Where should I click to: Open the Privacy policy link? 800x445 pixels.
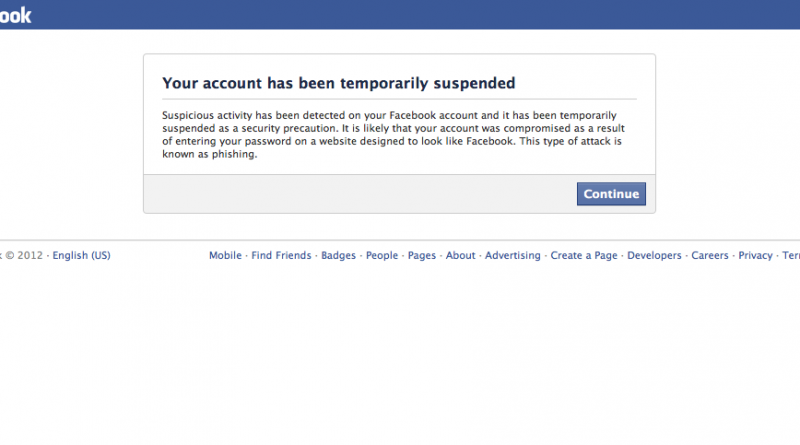(x=756, y=256)
